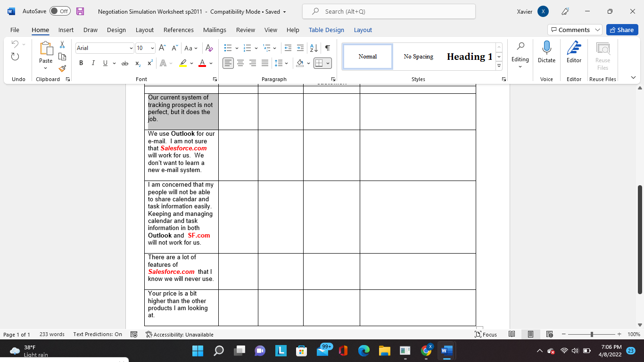
Task: Click the Sort icon
Action: (314, 48)
